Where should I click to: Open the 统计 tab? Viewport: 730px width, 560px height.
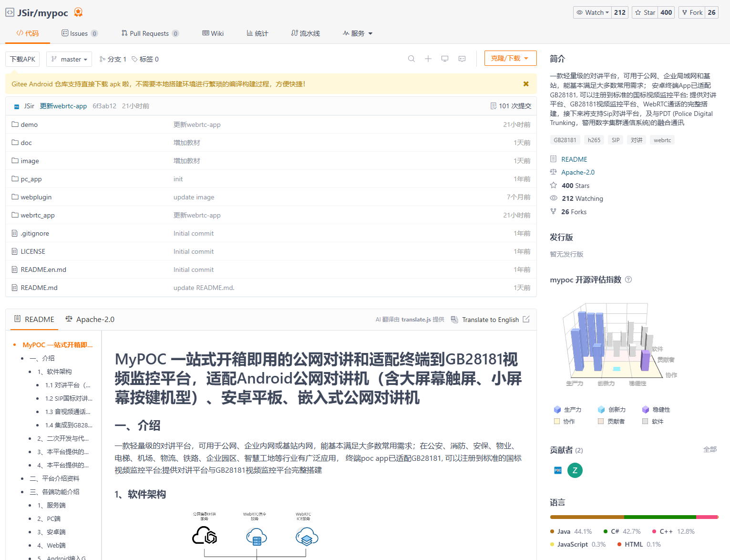click(x=257, y=33)
